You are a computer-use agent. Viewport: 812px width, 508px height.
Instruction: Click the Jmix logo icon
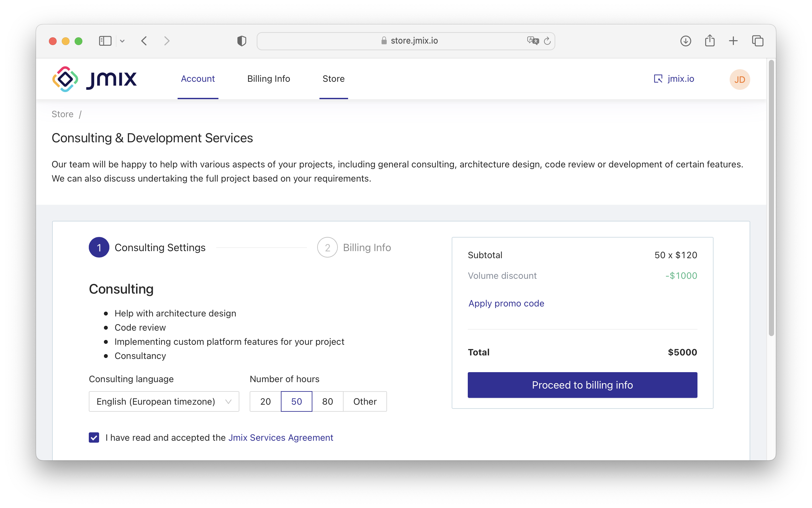[x=66, y=79]
